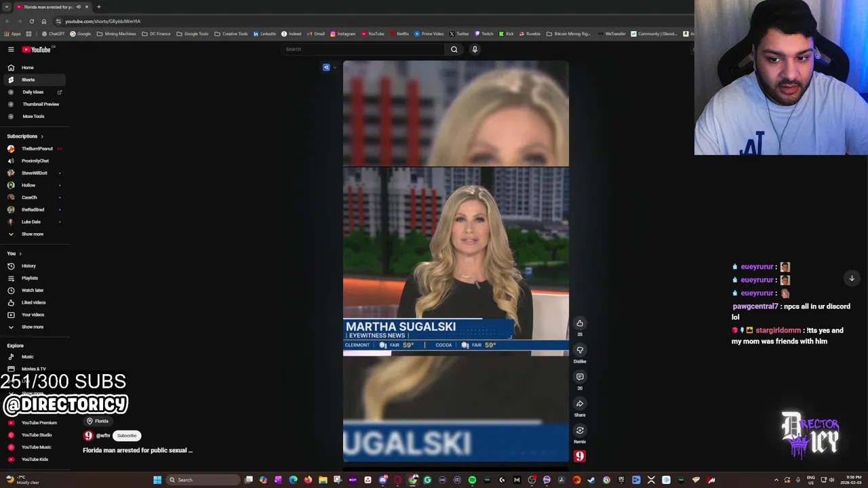Open a new browser tab
This screenshot has height=488, width=868.
[98, 7]
